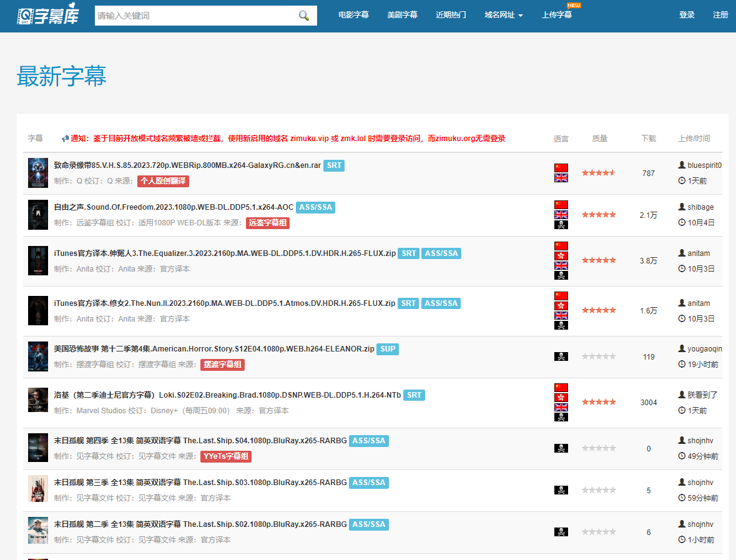This screenshot has width=736, height=560.
Task: Click the magnifier search icon
Action: point(304,16)
